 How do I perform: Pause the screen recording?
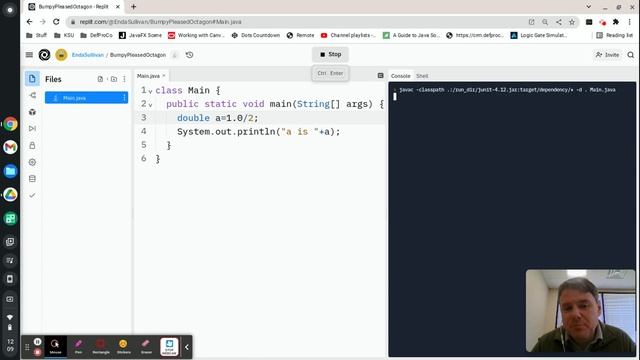[x=38, y=342]
